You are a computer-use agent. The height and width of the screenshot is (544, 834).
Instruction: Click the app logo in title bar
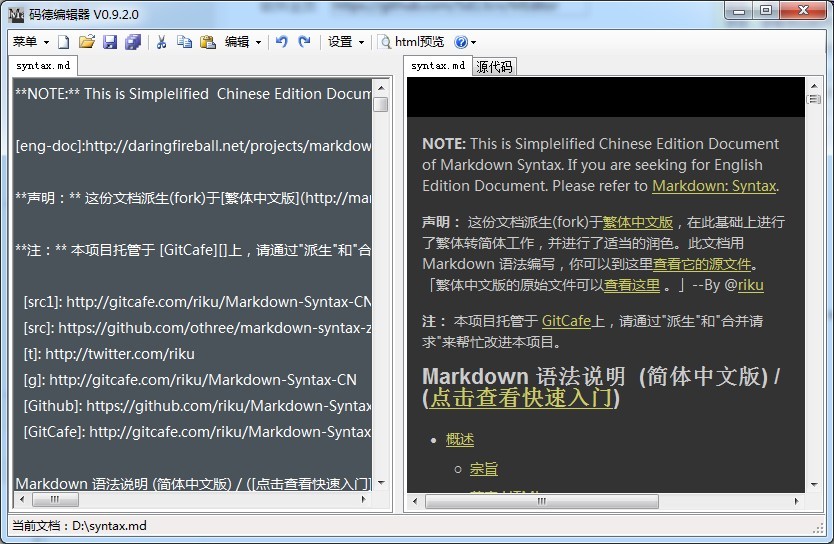[x=16, y=14]
